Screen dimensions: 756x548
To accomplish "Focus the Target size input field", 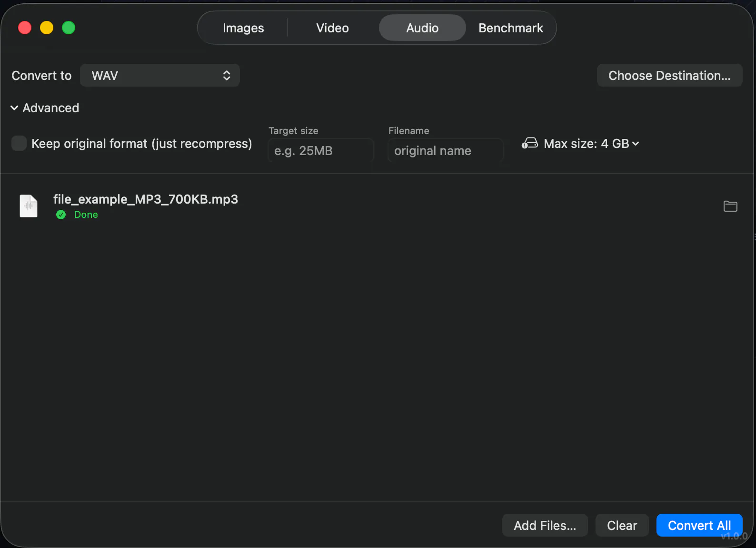I will point(321,150).
